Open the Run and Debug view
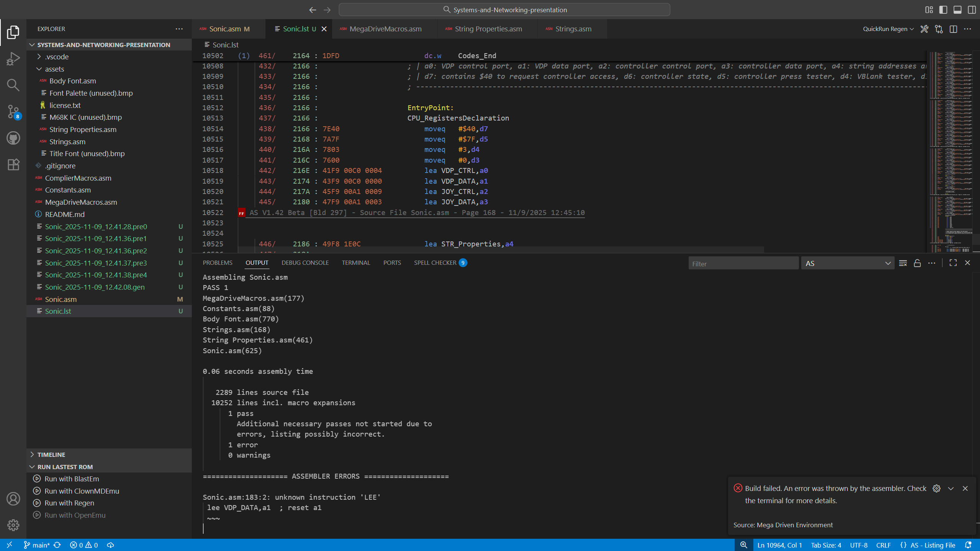The width and height of the screenshot is (980, 551). tap(13, 59)
